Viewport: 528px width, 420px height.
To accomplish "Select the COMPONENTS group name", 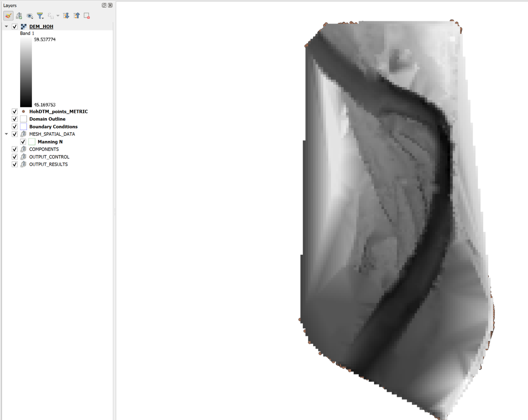I will [x=44, y=149].
